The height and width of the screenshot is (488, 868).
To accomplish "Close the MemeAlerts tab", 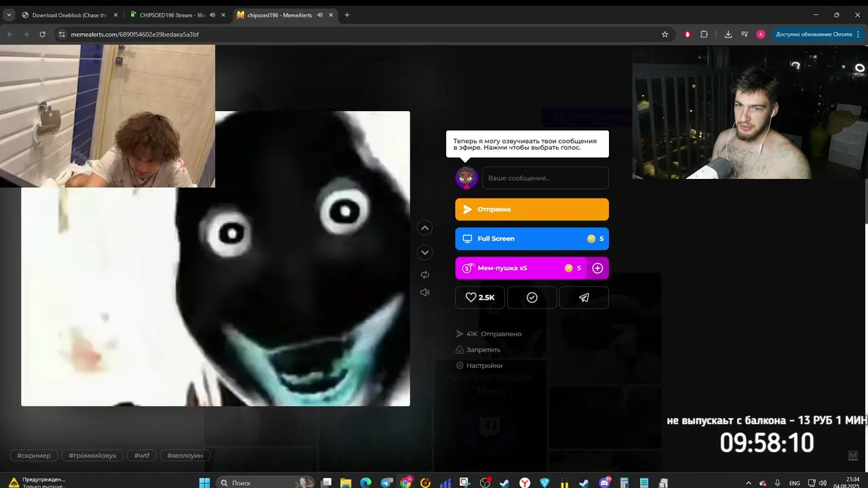I will (x=330, y=15).
